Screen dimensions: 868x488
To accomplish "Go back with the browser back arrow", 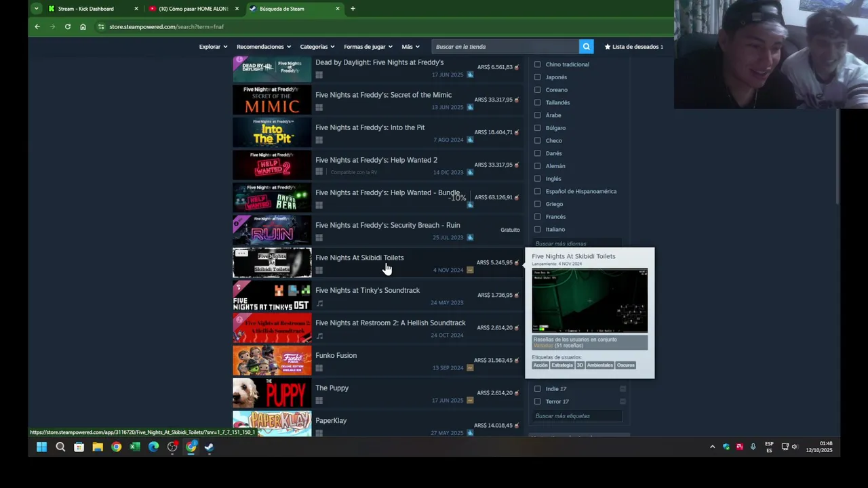I will (37, 26).
